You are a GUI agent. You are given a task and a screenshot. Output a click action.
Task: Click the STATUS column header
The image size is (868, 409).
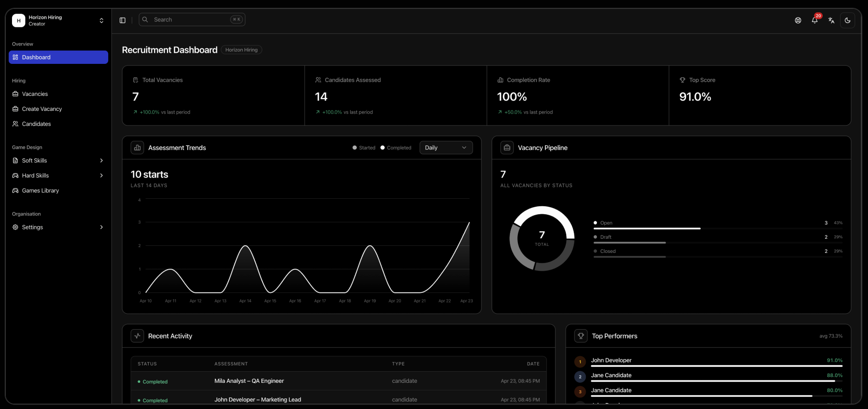147,364
